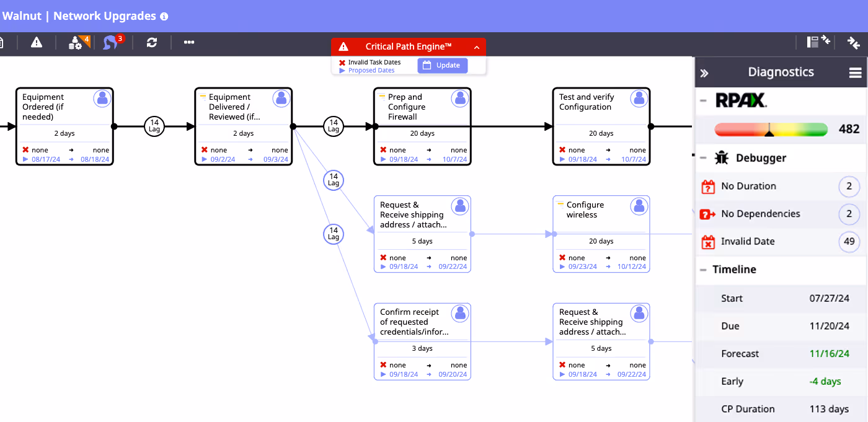The width and height of the screenshot is (868, 422).
Task: Collapse the Timeline section
Action: pos(703,270)
